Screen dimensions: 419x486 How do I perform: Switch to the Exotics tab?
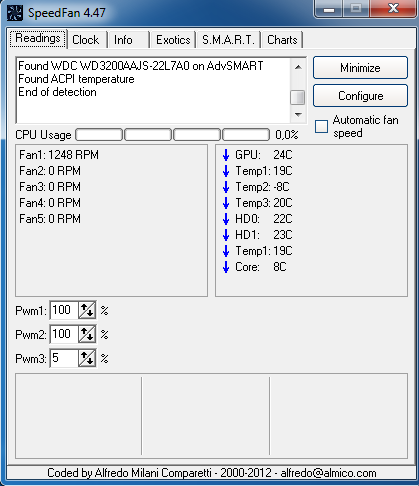(173, 40)
